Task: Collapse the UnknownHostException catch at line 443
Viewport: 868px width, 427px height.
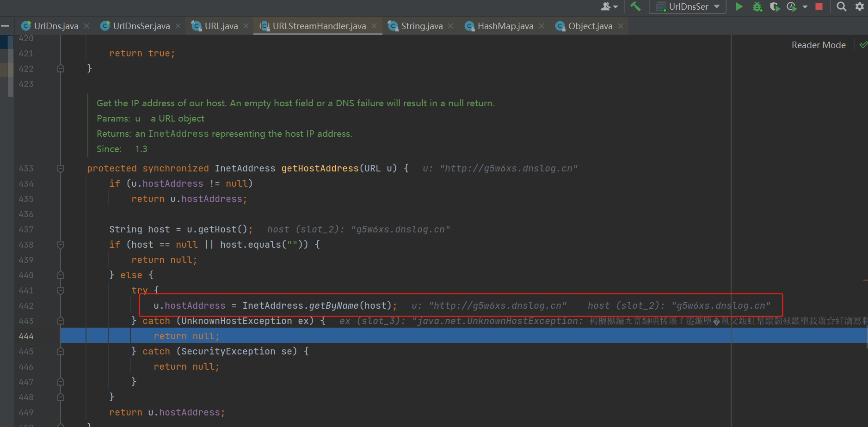Action: point(61,321)
